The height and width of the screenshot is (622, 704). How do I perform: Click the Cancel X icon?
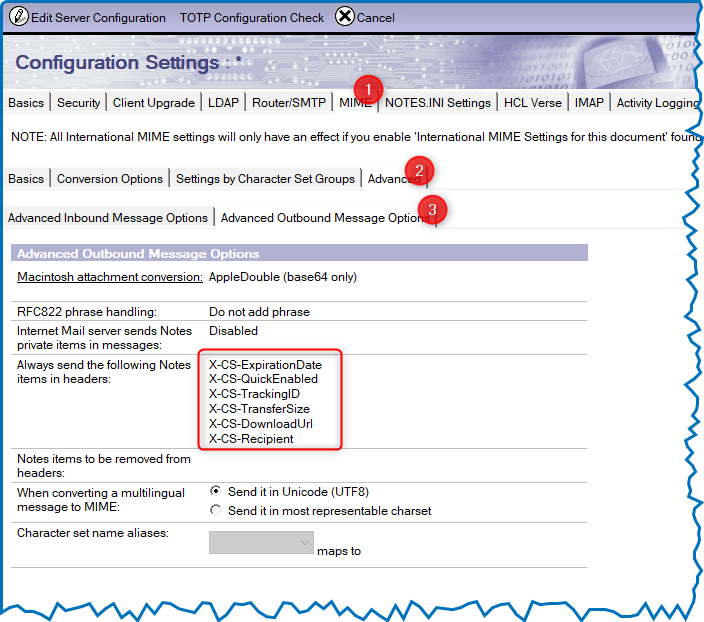[344, 17]
